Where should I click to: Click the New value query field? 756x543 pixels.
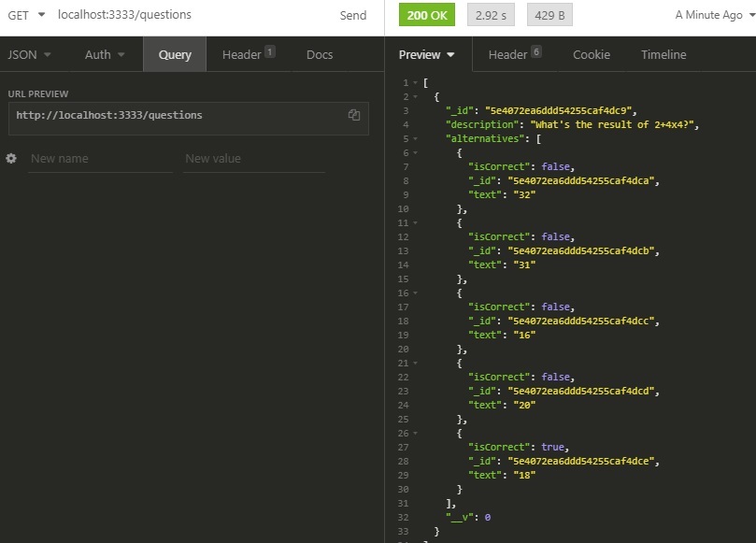pyautogui.click(x=254, y=159)
